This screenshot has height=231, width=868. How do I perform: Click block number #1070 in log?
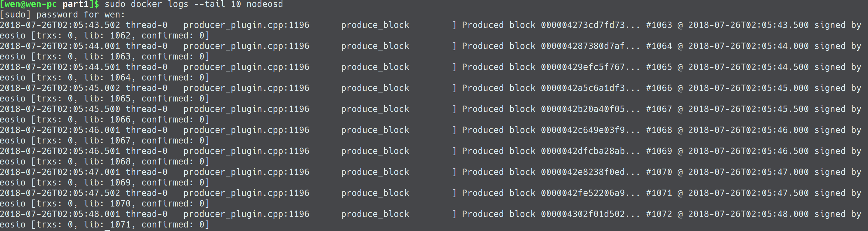[659, 172]
